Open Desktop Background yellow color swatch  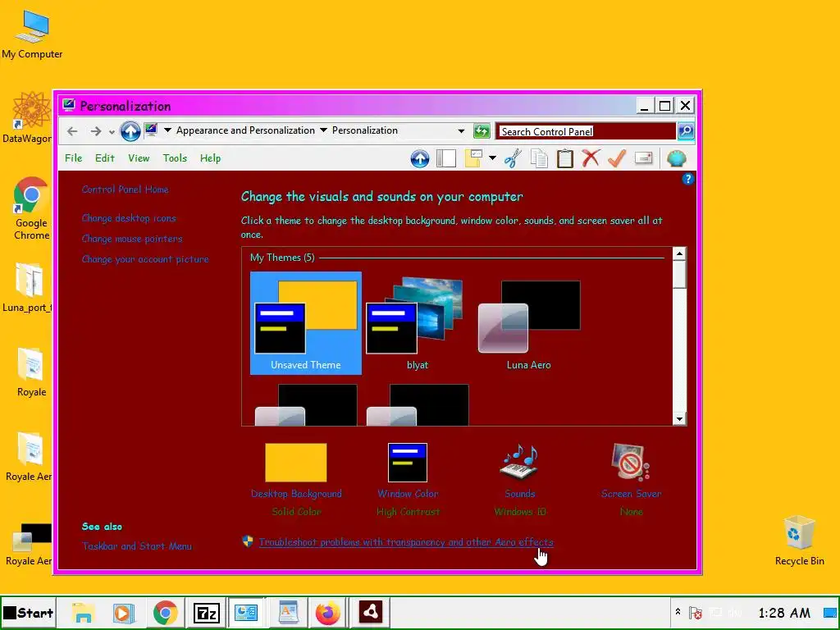295,463
